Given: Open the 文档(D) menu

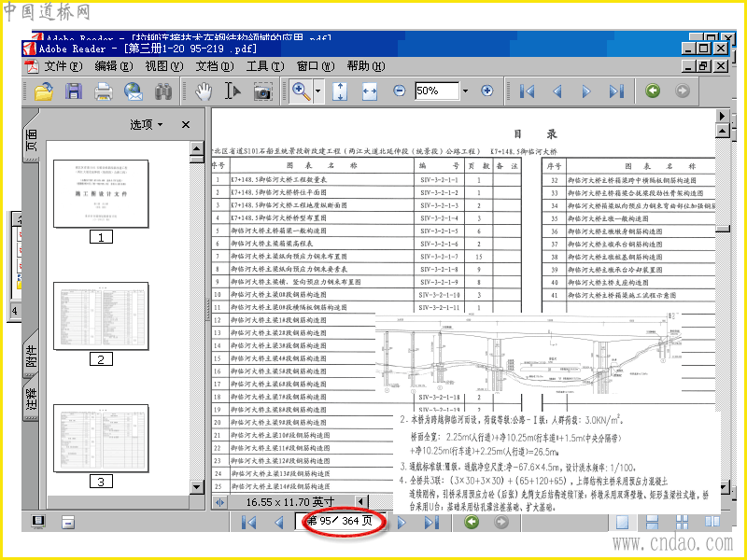Looking at the screenshot, I should coord(215,66).
